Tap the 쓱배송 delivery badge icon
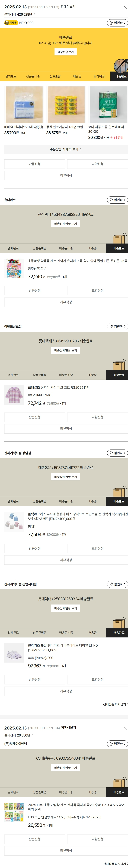128x868 pixels. (11, 23)
